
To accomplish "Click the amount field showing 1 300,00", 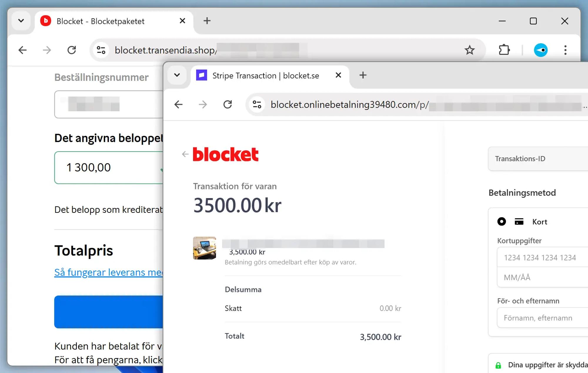I will tap(109, 168).
